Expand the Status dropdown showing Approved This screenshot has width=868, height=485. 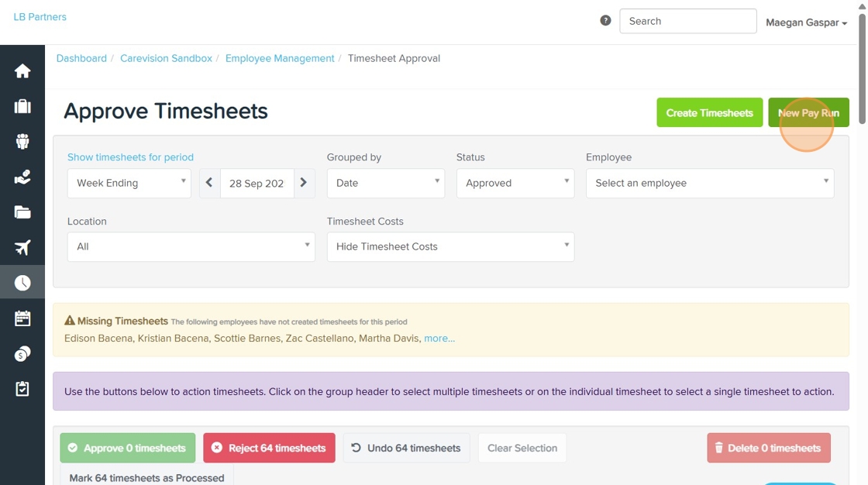click(x=515, y=183)
